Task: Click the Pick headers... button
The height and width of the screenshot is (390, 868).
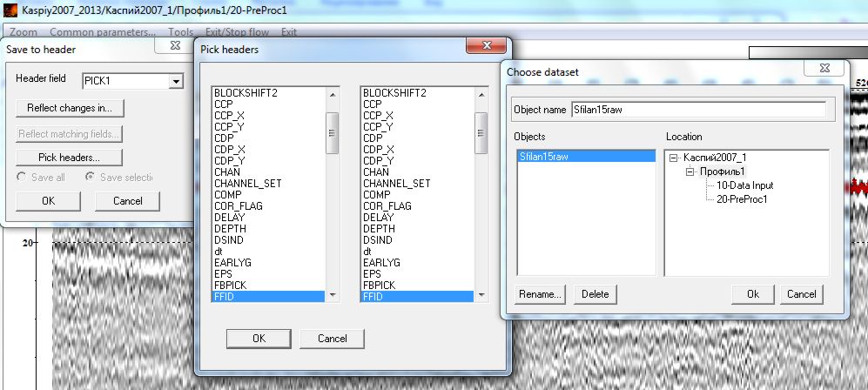Action: (69, 157)
